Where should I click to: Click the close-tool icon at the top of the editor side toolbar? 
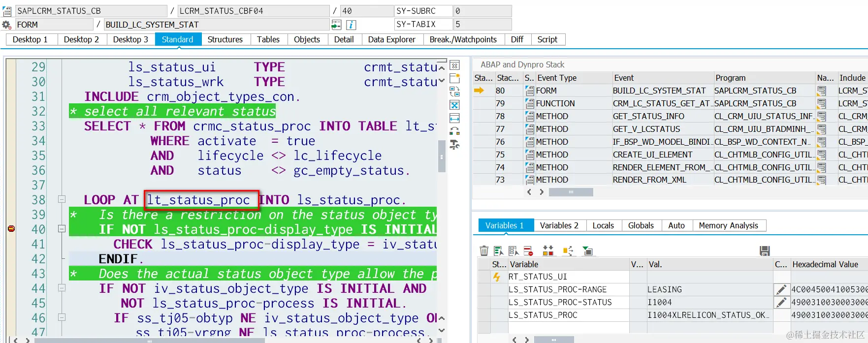pyautogui.click(x=454, y=65)
